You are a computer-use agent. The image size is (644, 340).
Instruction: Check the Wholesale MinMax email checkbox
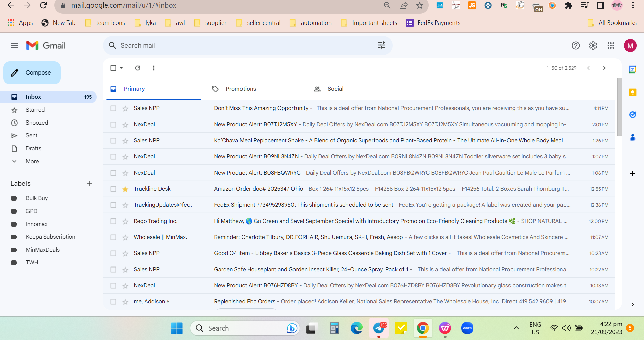click(x=113, y=237)
